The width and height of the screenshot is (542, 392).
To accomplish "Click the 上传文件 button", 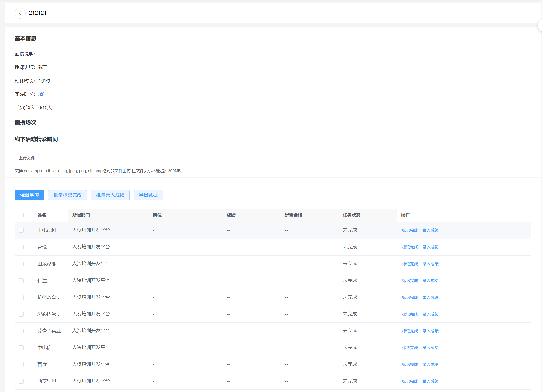I will (x=27, y=158).
